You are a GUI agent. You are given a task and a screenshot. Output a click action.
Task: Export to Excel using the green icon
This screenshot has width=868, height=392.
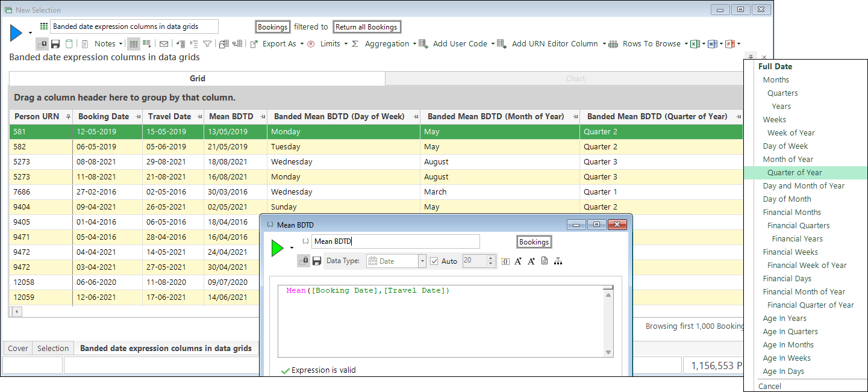coord(695,44)
